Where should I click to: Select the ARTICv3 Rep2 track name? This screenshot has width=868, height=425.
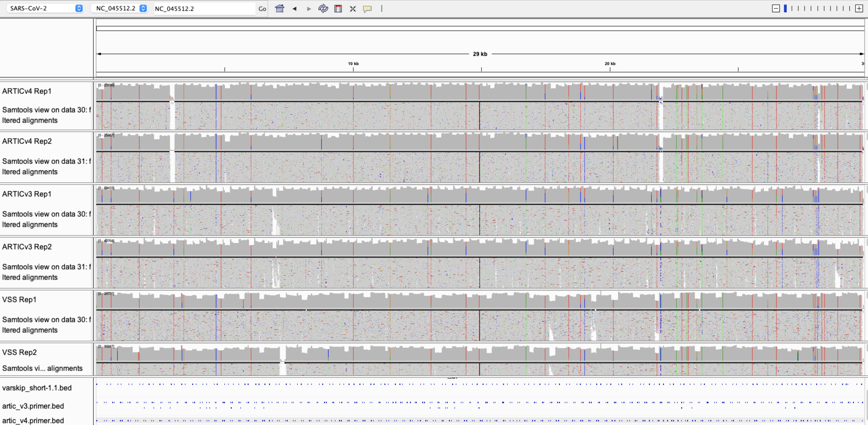pyautogui.click(x=27, y=247)
